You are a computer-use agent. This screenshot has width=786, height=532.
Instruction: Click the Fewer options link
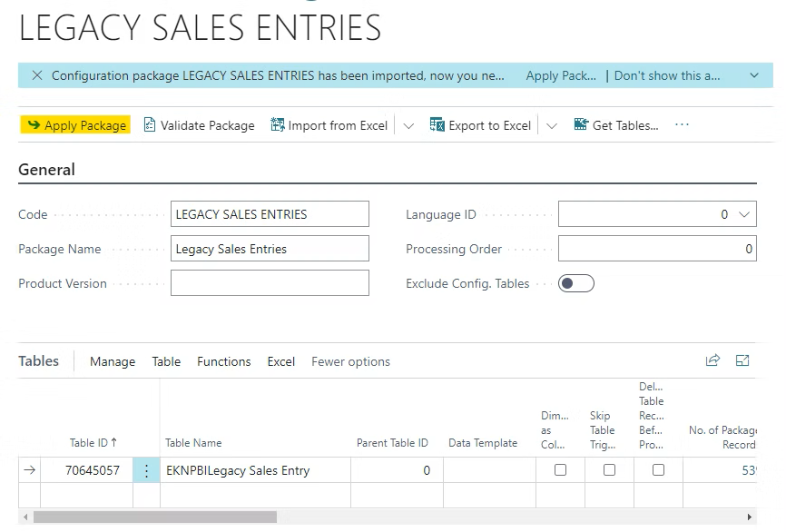coord(350,361)
